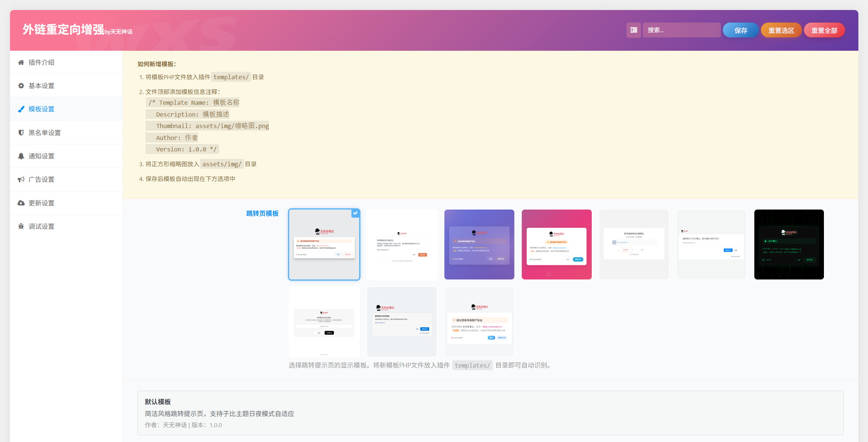Open 通知设置 in sidebar

(66, 156)
